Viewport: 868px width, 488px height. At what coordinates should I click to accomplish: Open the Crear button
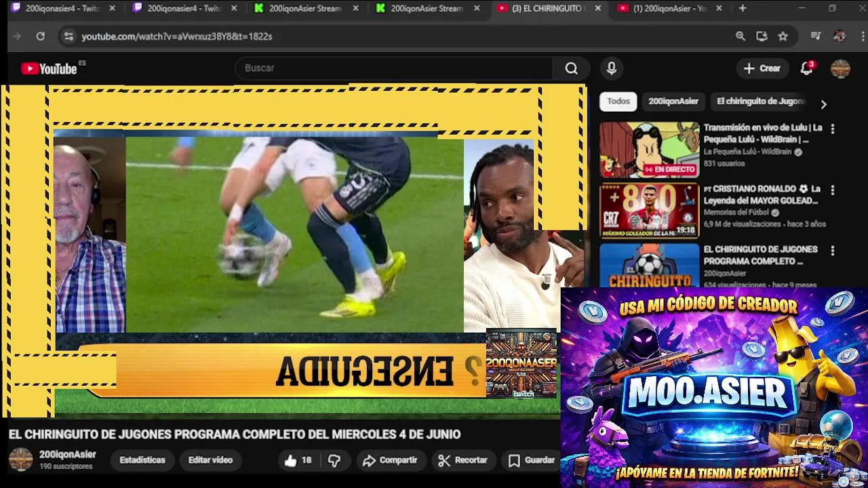(x=762, y=68)
